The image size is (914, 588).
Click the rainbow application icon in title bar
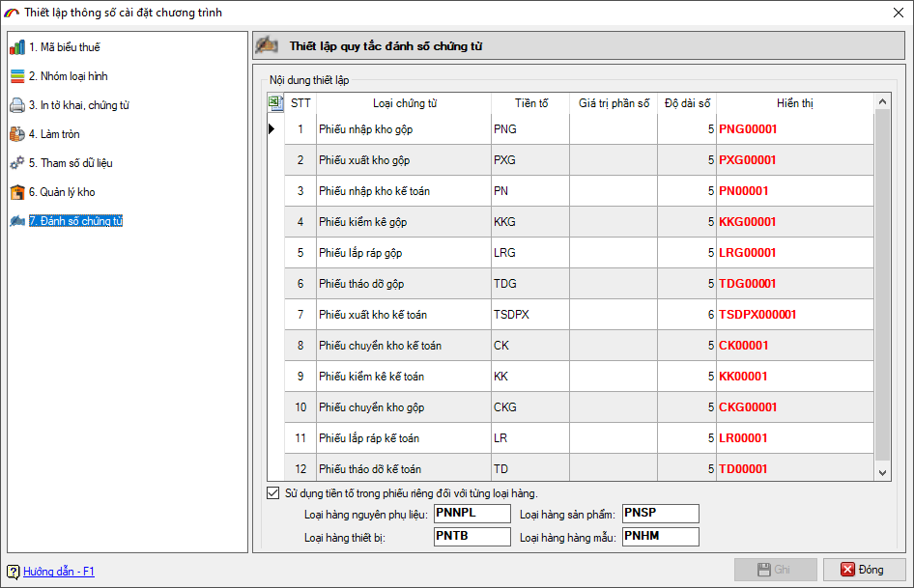coord(11,13)
